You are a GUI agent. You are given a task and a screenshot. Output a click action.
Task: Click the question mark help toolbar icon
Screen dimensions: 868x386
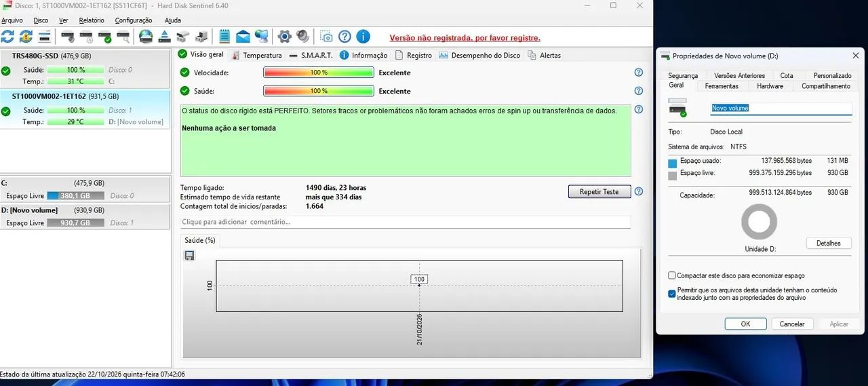344,37
